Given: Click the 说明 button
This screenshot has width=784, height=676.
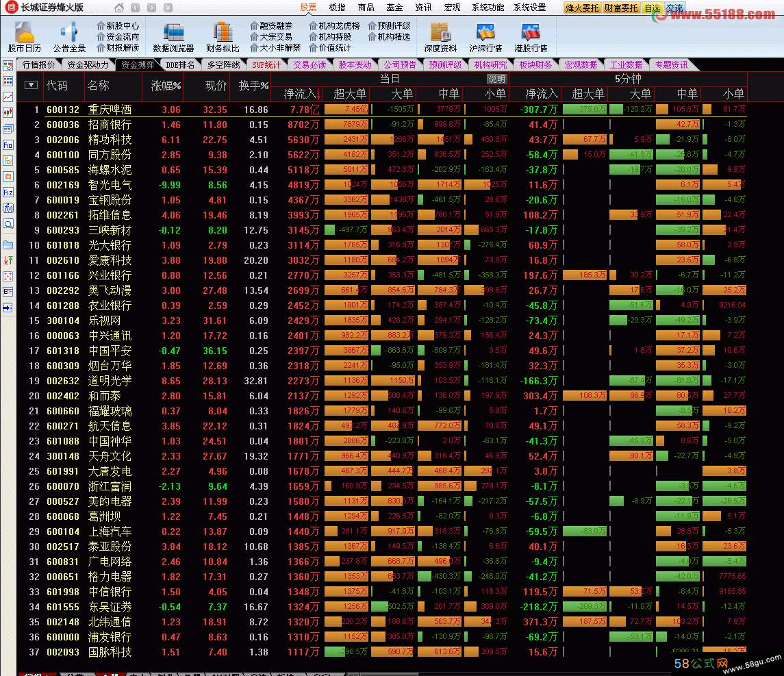Looking at the screenshot, I should pos(496,79).
